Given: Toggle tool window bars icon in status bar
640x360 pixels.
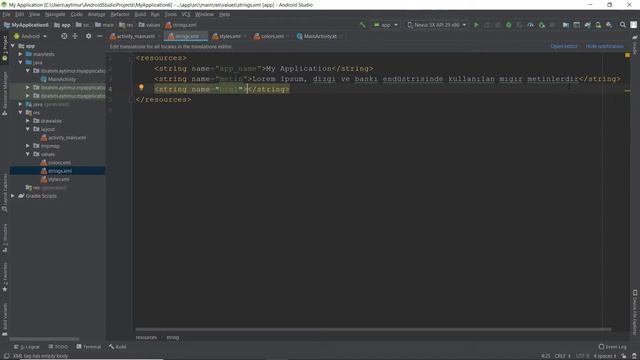Looking at the screenshot, I should click(x=6, y=356).
